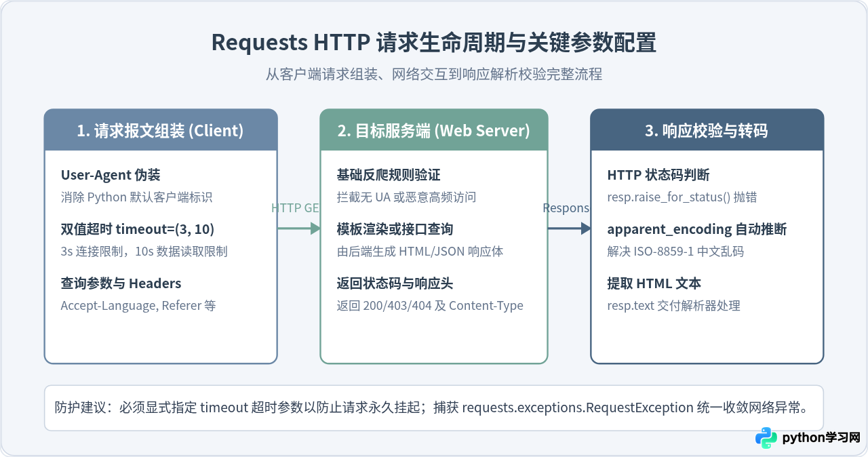Select the header '2. 目标服务端 (Web Server)'

click(434, 130)
